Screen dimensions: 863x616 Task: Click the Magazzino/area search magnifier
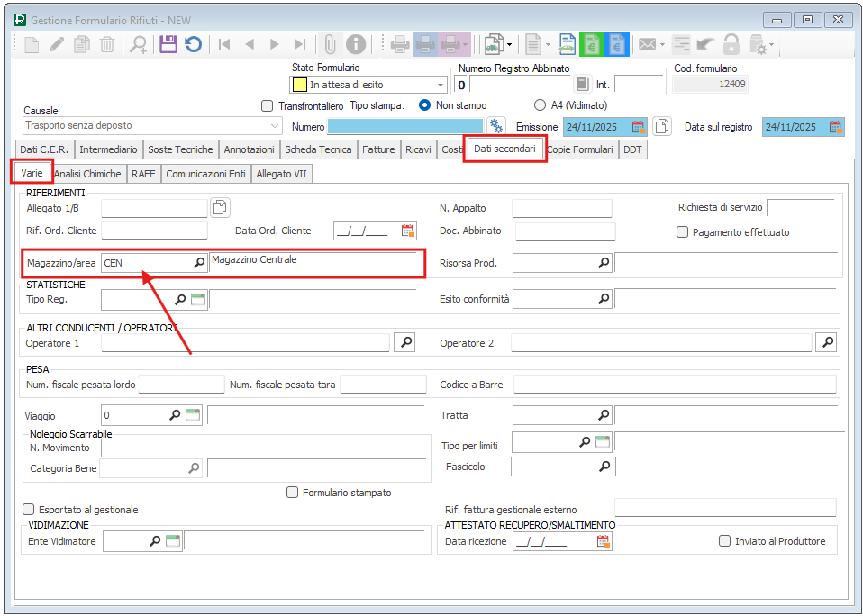pyautogui.click(x=199, y=263)
